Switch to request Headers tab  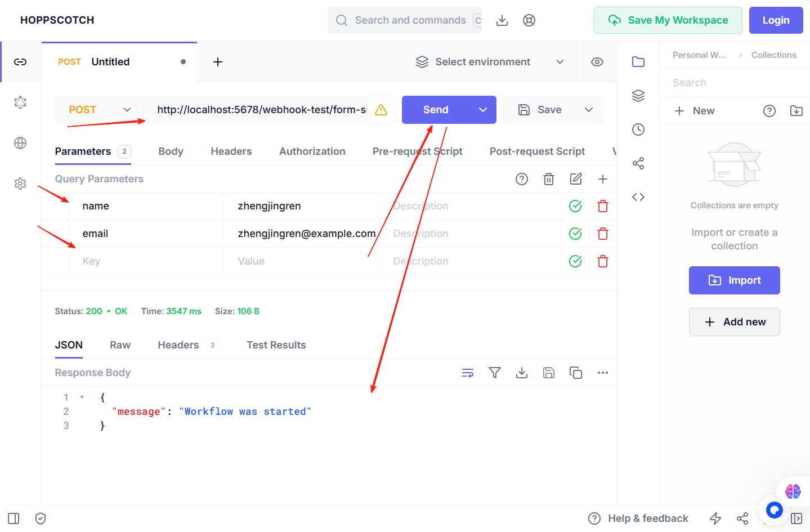[x=231, y=151]
